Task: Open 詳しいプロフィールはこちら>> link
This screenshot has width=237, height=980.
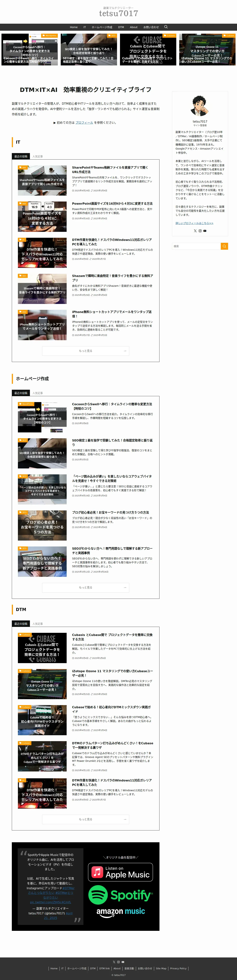Action: click(x=195, y=223)
